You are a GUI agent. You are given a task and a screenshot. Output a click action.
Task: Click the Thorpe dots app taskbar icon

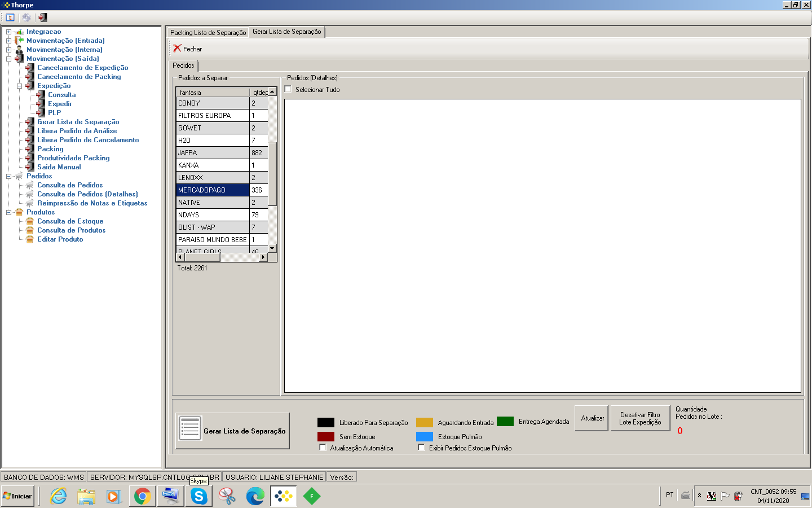[283, 496]
